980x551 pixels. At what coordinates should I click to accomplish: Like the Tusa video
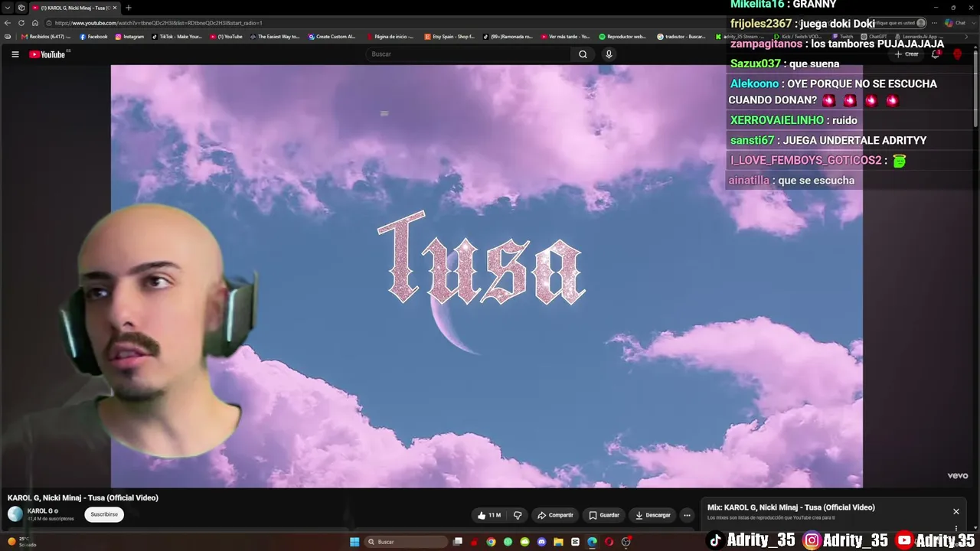(488, 515)
